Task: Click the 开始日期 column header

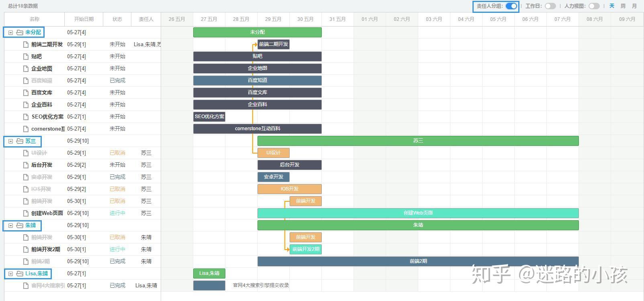Action: (x=84, y=19)
